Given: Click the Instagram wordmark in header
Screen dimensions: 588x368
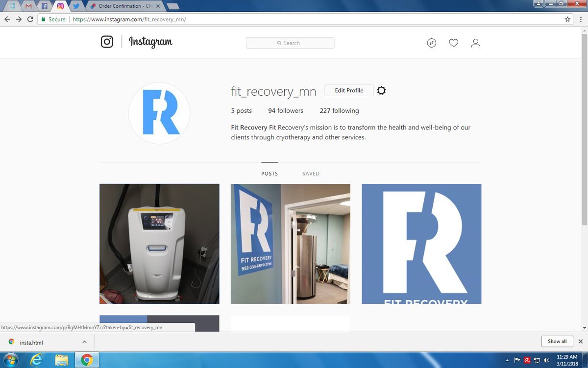Looking at the screenshot, I should pos(150,42).
